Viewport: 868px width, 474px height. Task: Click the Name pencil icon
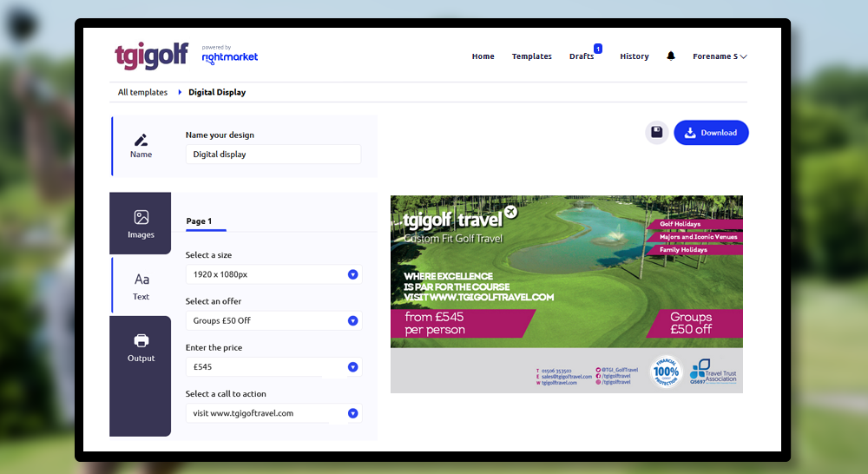pyautogui.click(x=141, y=140)
